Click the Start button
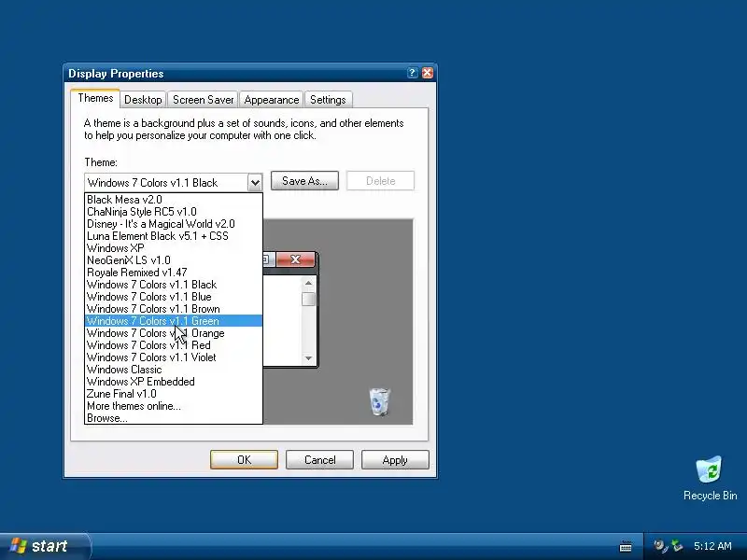Image resolution: width=747 pixels, height=560 pixels. pyautogui.click(x=45, y=546)
